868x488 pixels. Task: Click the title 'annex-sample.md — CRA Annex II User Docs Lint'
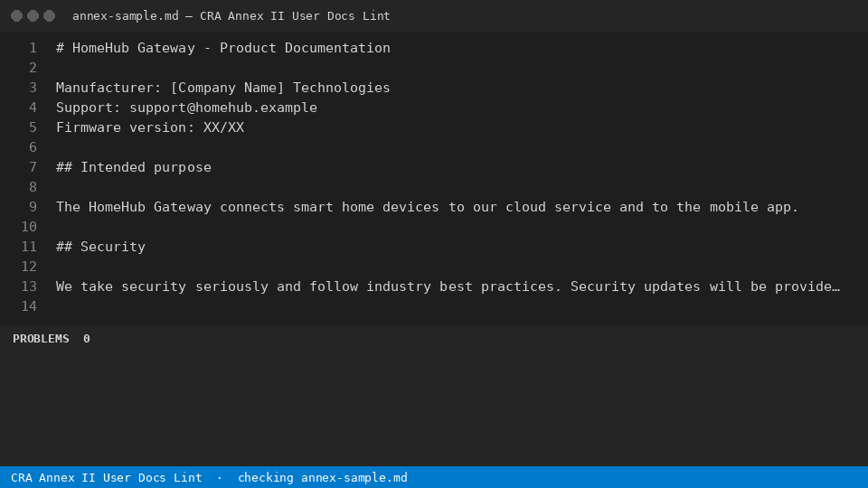(x=231, y=16)
